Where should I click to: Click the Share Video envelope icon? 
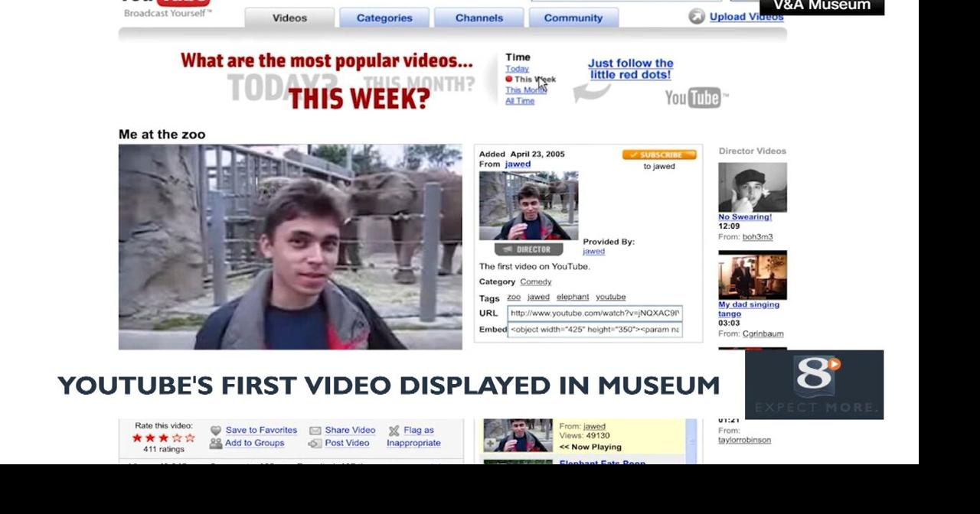[315, 430]
